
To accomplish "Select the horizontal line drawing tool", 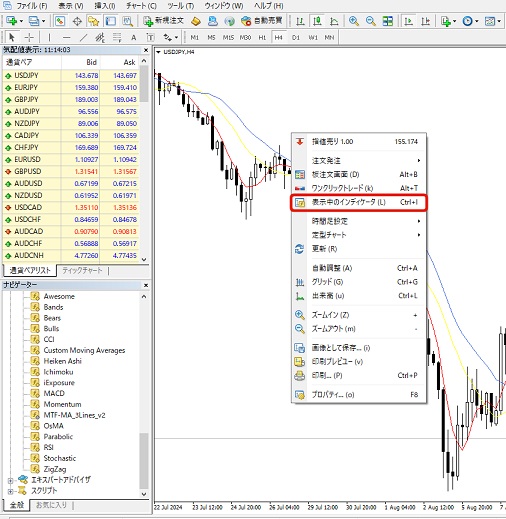I will [x=67, y=37].
